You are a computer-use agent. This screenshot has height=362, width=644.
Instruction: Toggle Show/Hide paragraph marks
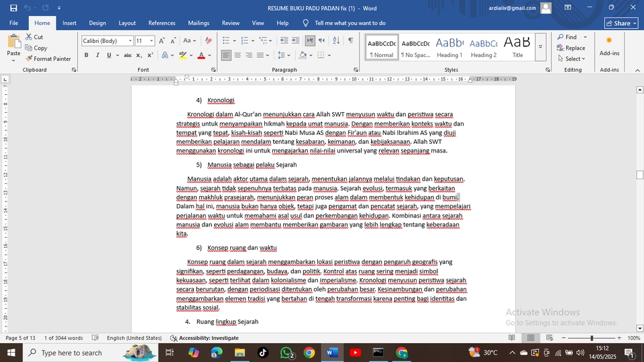pyautogui.click(x=350, y=40)
